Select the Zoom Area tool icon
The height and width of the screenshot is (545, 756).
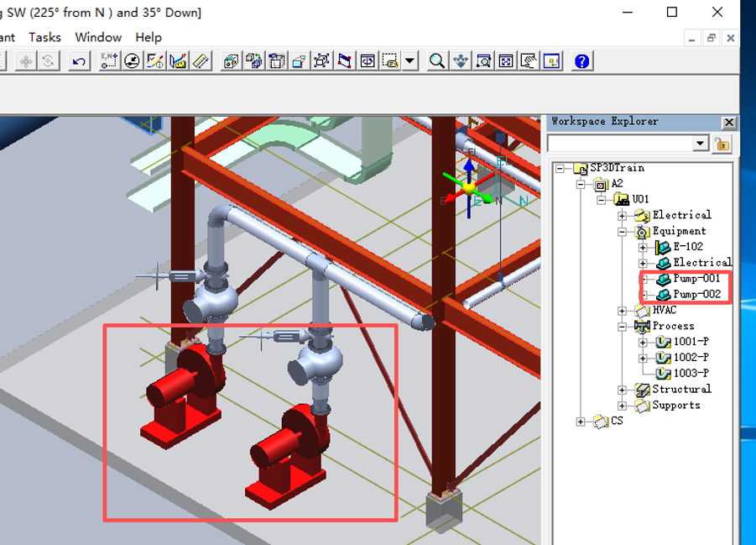(483, 61)
